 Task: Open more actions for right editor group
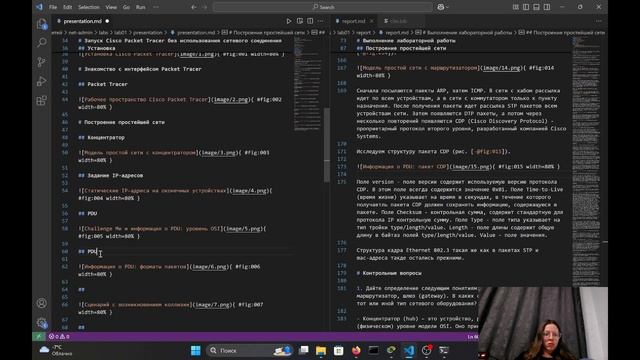click(x=599, y=21)
